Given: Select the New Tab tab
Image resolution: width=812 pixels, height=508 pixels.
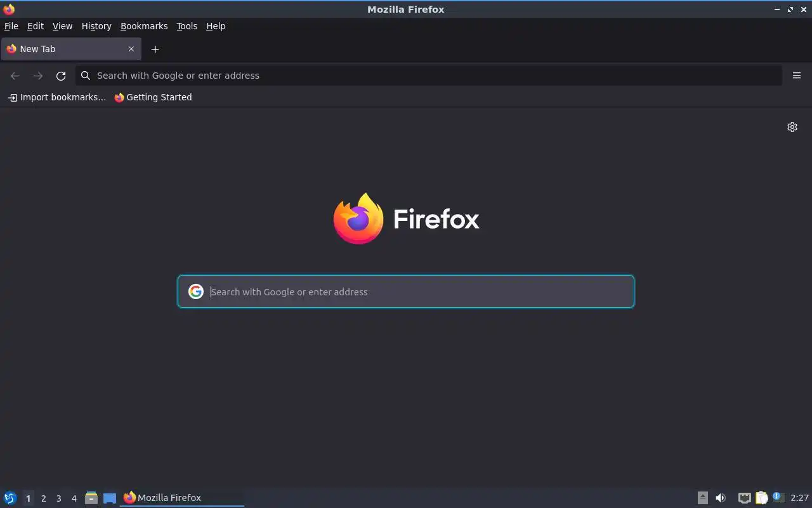Looking at the screenshot, I should [71, 49].
